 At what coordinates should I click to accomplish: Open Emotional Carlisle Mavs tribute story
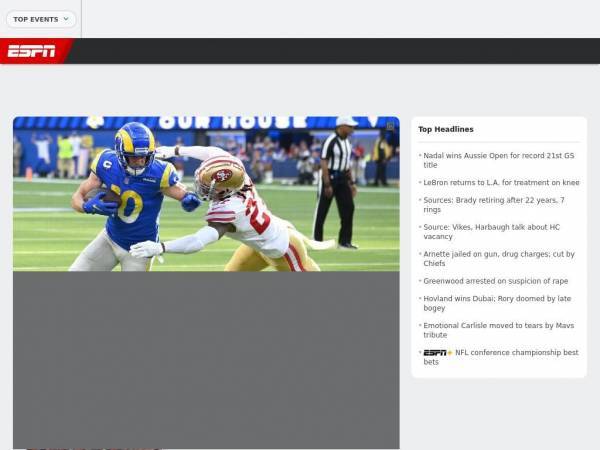(x=499, y=330)
